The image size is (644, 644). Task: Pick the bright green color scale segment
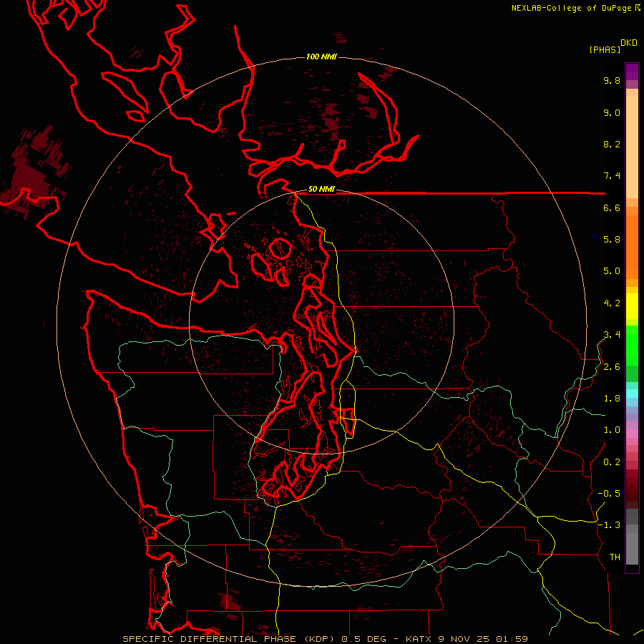click(632, 345)
